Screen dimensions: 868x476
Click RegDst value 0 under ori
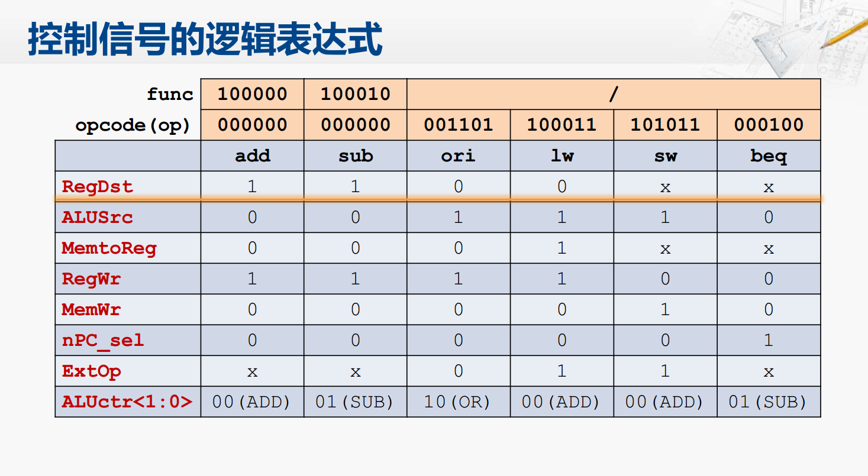point(459,187)
